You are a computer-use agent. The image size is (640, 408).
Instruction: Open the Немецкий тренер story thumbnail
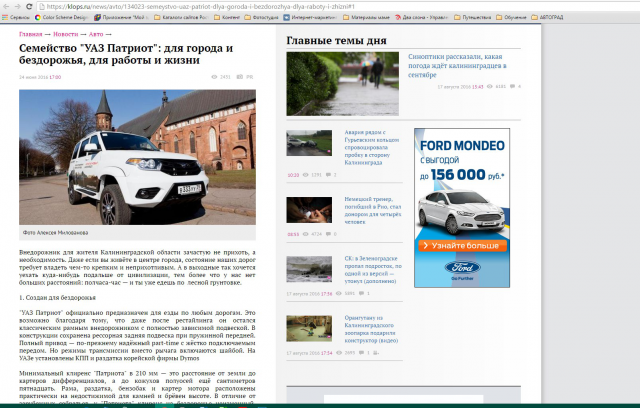coord(309,210)
